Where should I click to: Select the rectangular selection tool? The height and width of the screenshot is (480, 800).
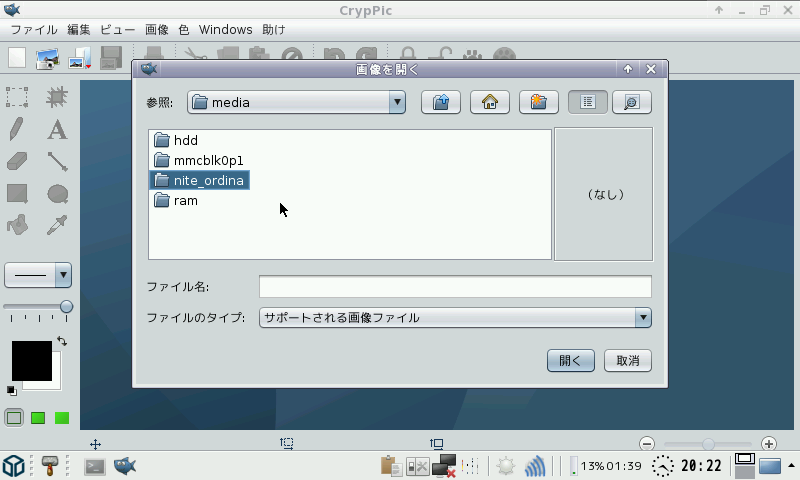click(17, 97)
